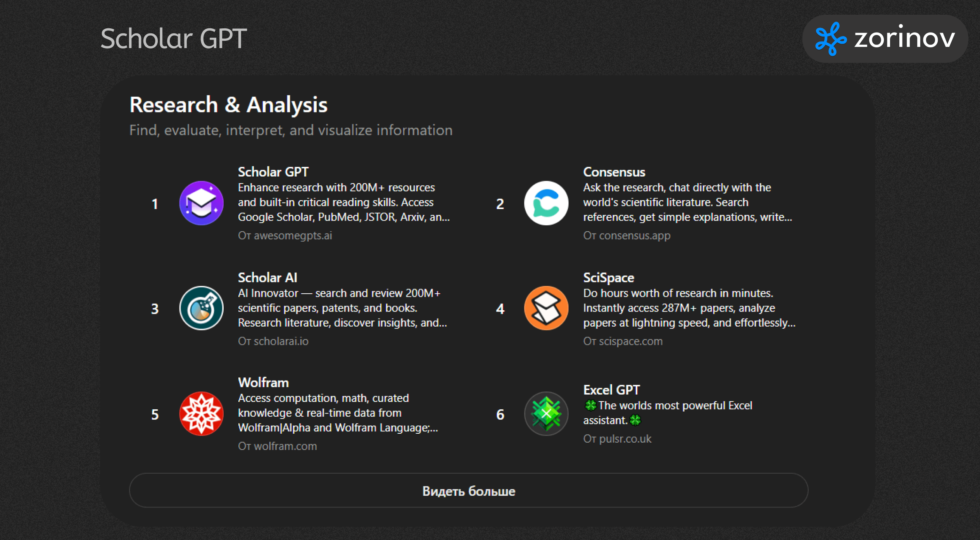Click the pulsr.co.uk author text
The width and height of the screenshot is (980, 540).
click(x=617, y=439)
